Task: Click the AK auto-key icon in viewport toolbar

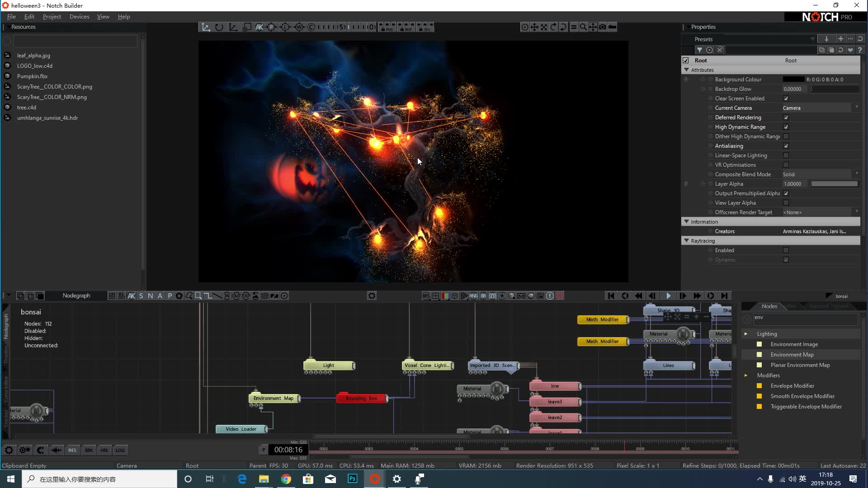Action: pyautogui.click(x=259, y=27)
